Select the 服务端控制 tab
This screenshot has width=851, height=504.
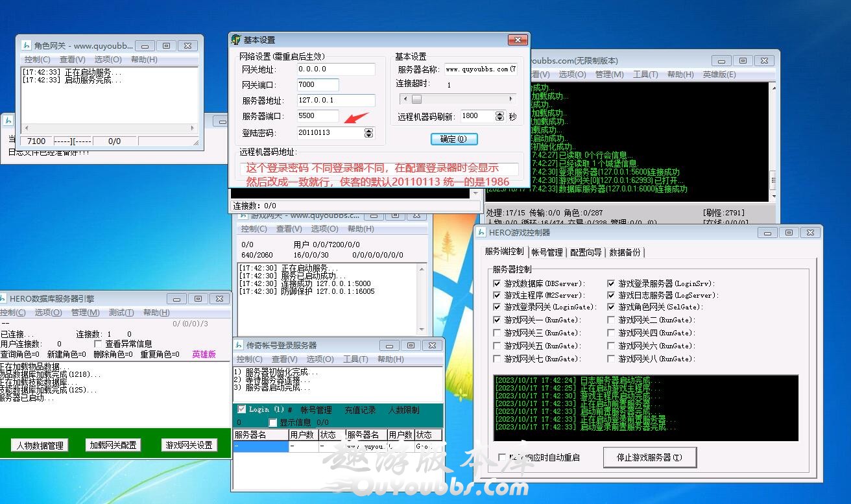(x=504, y=252)
